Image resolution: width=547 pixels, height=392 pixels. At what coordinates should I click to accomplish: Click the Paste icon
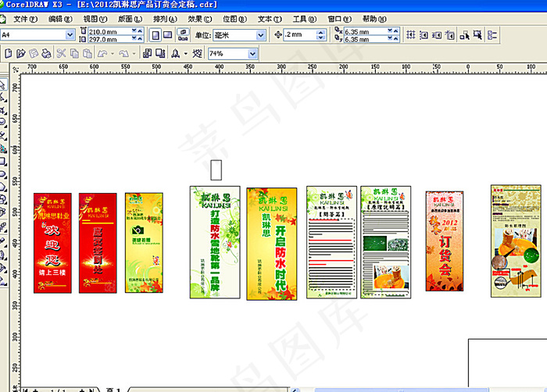(x=88, y=53)
